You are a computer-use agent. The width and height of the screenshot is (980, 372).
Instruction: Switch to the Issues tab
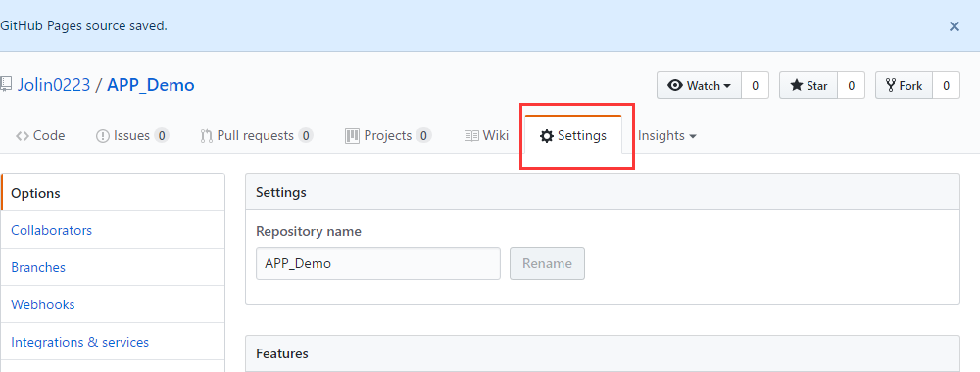[x=132, y=135]
